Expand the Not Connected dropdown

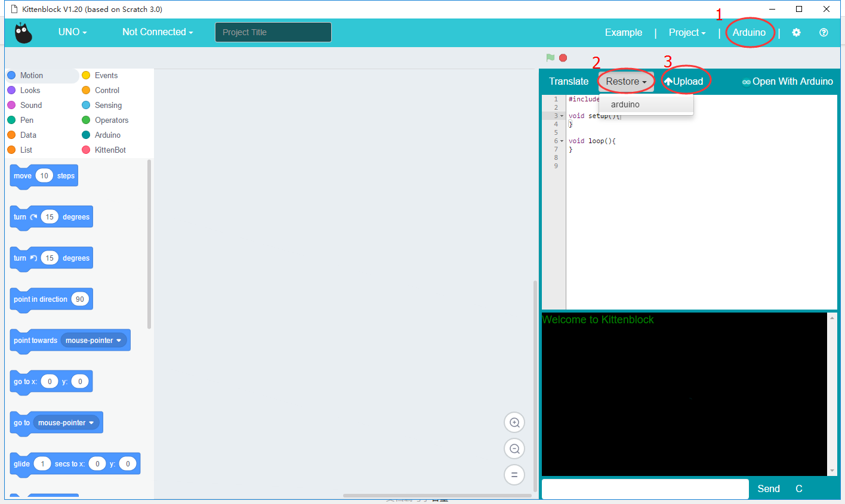(x=158, y=32)
